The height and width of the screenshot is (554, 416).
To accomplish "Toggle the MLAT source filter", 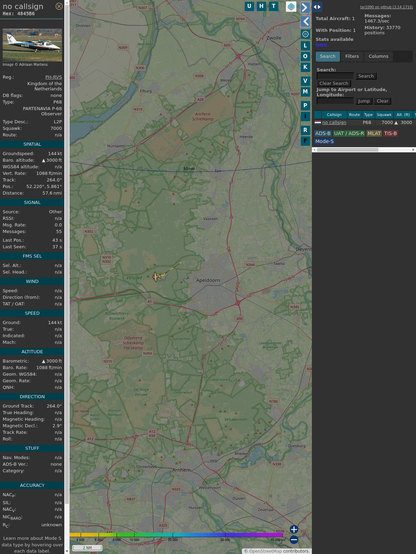I will 374,133.
